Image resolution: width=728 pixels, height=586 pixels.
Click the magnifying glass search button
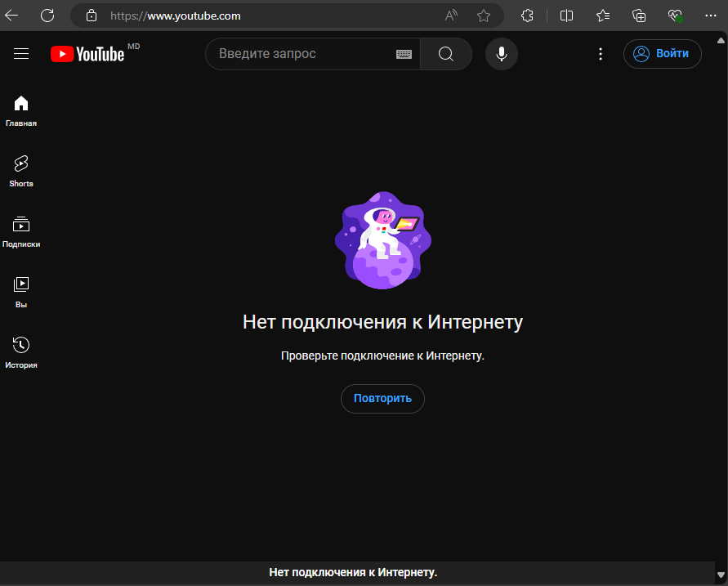(446, 54)
